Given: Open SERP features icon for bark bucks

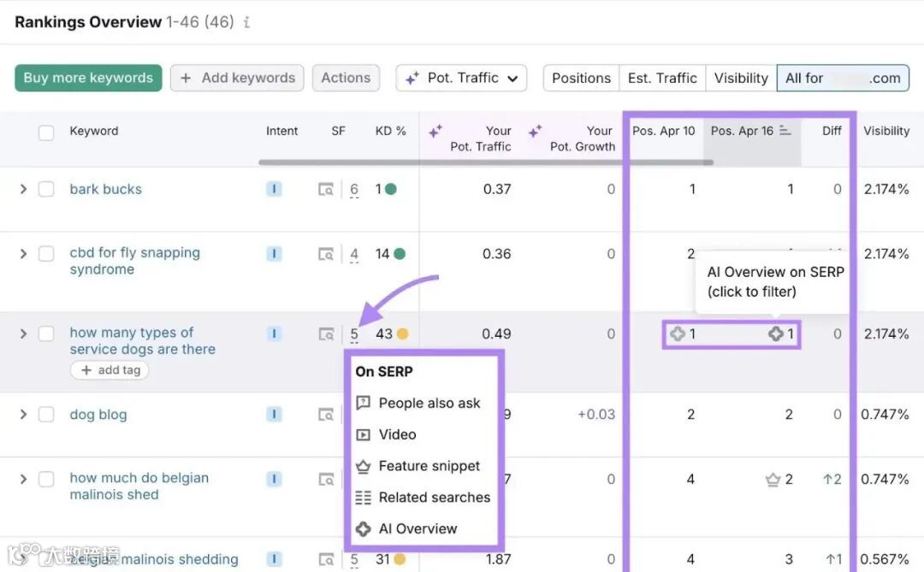Looking at the screenshot, I should 326,190.
